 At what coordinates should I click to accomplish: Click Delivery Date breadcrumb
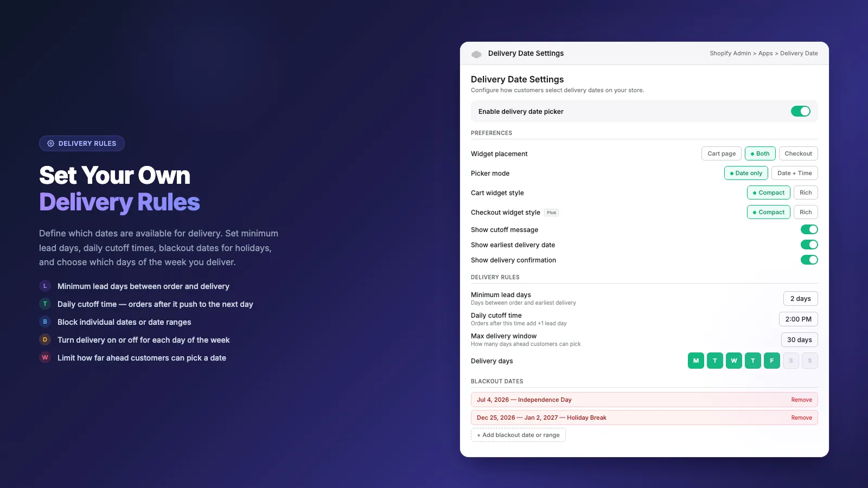799,53
